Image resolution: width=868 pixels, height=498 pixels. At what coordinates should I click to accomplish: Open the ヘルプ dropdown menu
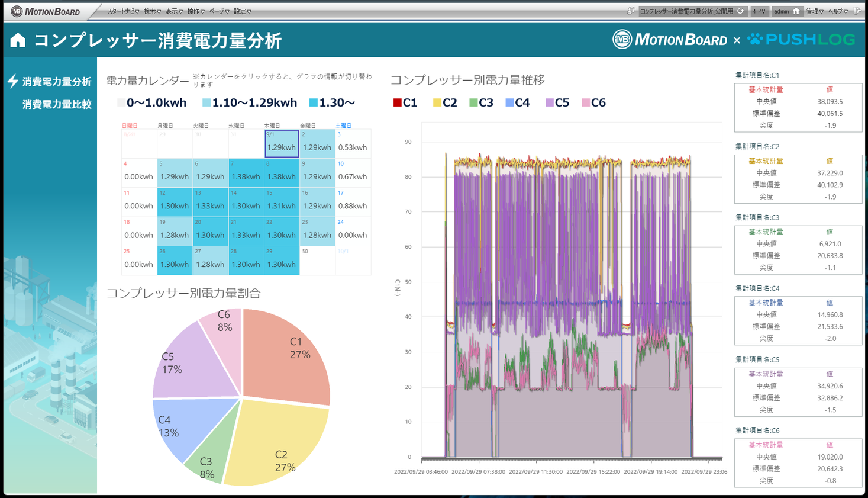coord(838,11)
